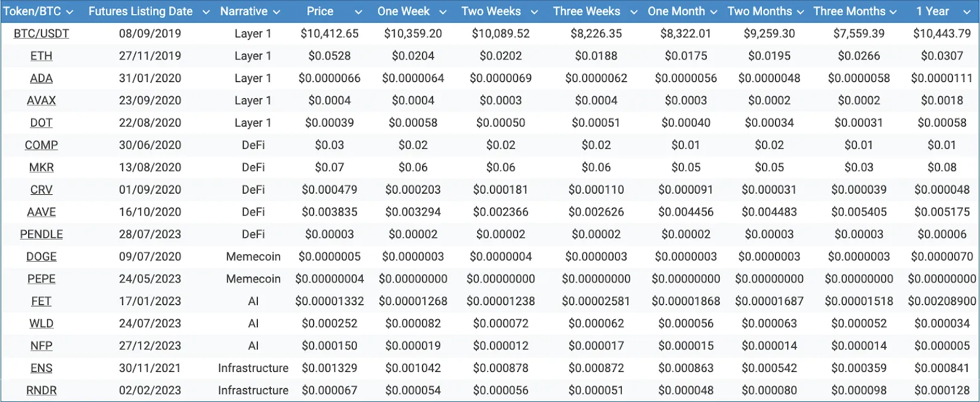Follow the NFP token link
The height and width of the screenshot is (402, 980).
pos(41,346)
